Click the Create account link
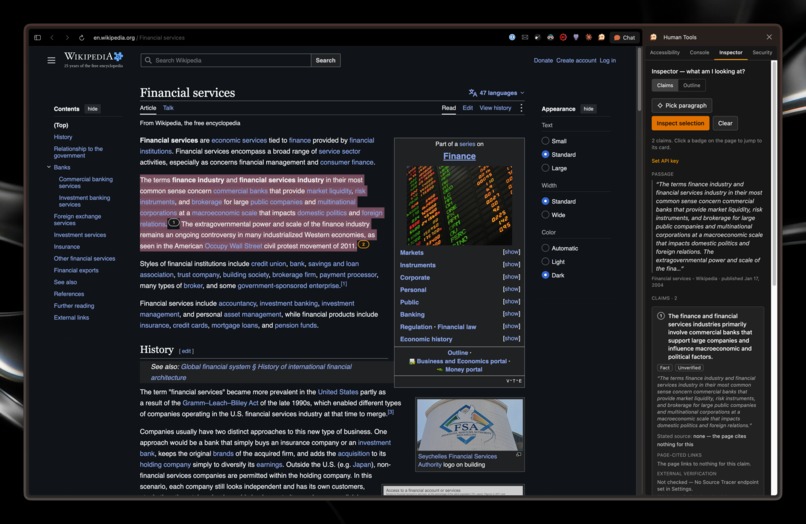The height and width of the screenshot is (524, 806). 576,61
